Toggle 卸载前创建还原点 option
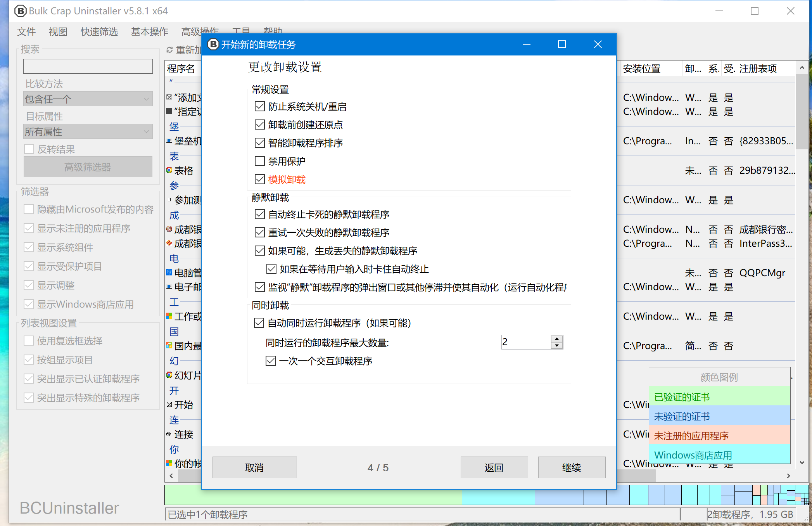812x526 pixels. pyautogui.click(x=259, y=125)
